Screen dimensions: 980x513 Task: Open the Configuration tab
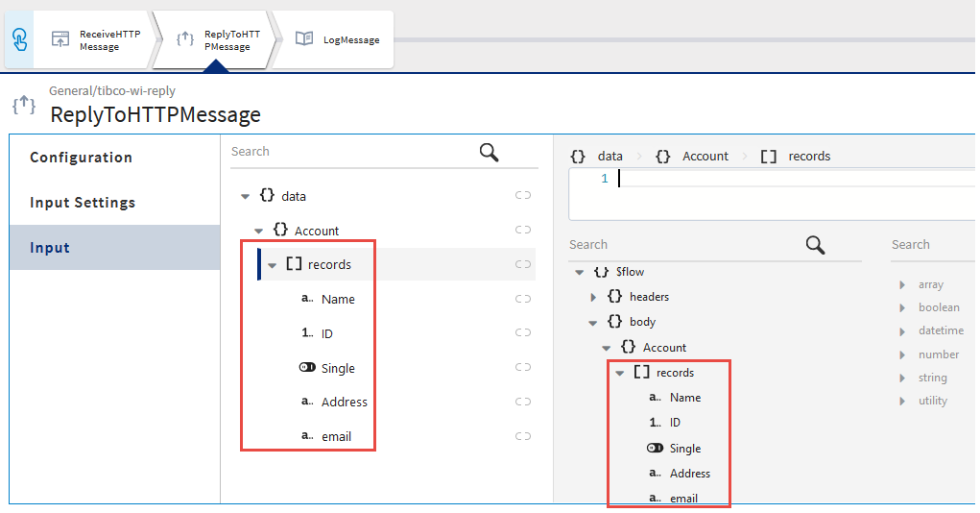point(81,158)
